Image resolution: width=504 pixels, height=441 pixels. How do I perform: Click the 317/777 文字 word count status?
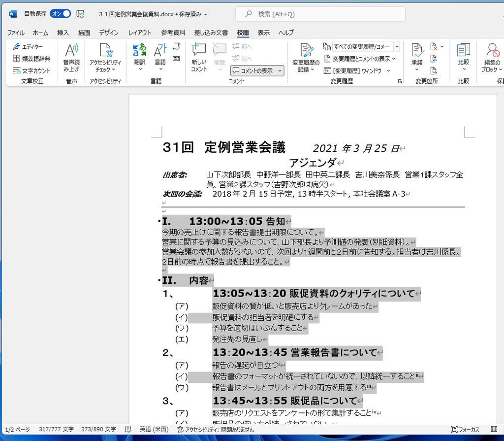(x=56, y=429)
